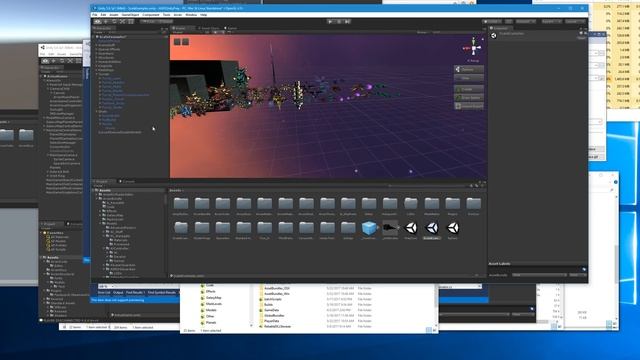Select the Rotate tool in Unity toolbar
Image resolution: width=640 pixels, height=360 pixels.
(114, 21)
